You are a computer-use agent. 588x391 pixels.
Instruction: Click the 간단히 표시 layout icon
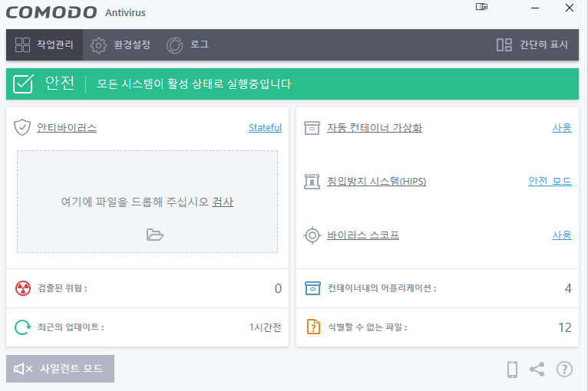point(504,44)
